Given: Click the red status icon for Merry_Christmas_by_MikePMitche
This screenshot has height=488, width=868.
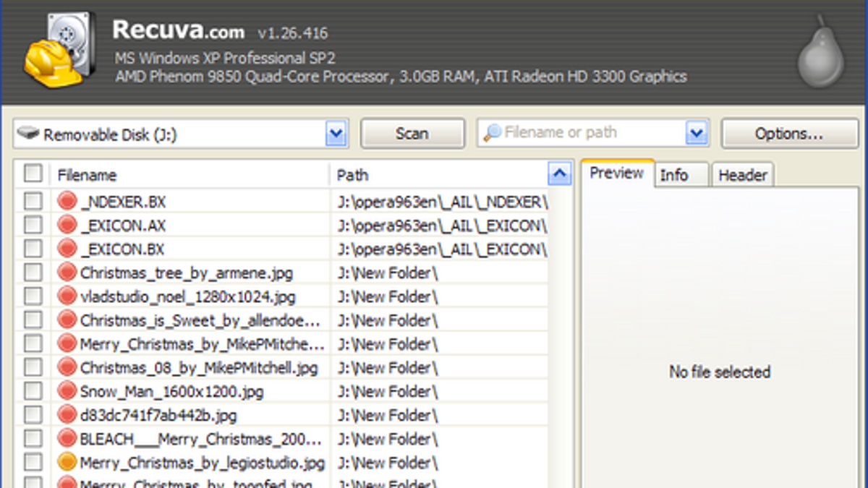Looking at the screenshot, I should [x=67, y=343].
